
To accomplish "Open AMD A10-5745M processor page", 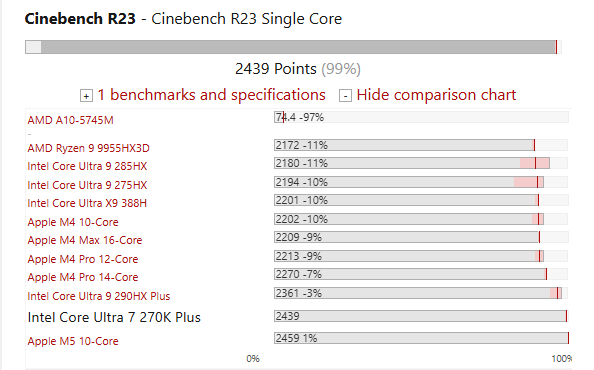I will click(70, 120).
